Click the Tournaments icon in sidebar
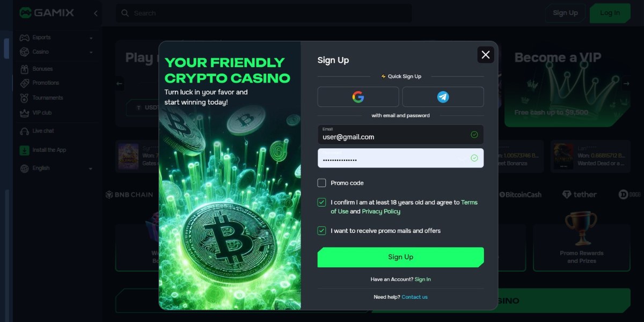Screen dimensions: 644x322 (24, 98)
